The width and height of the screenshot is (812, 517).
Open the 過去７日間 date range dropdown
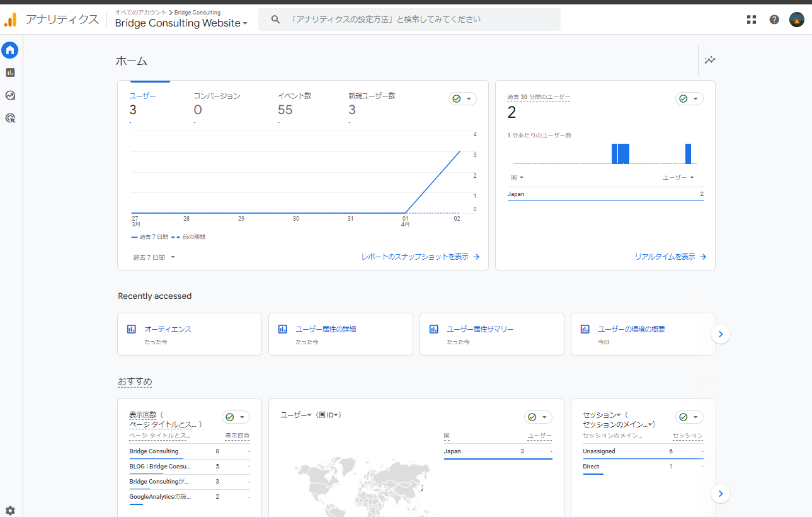pyautogui.click(x=154, y=257)
